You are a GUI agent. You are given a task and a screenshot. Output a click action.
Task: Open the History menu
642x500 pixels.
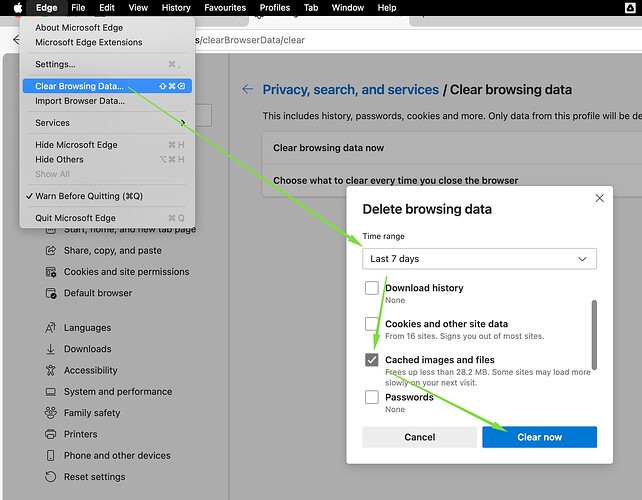coord(176,8)
